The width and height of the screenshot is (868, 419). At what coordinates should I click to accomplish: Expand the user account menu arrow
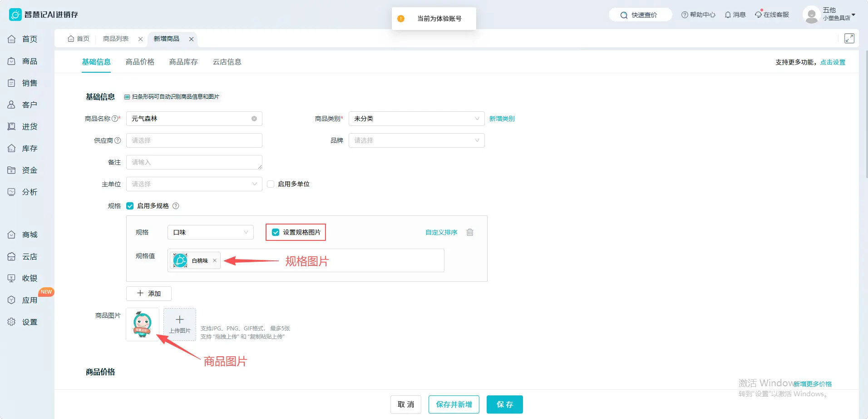coord(853,15)
